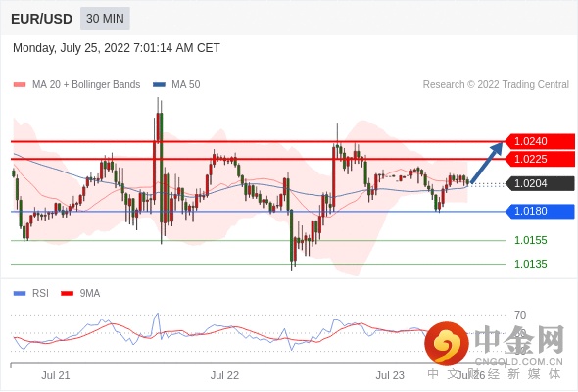Click the Jul 21 date axis label
Image resolution: width=578 pixels, height=392 pixels.
click(55, 375)
